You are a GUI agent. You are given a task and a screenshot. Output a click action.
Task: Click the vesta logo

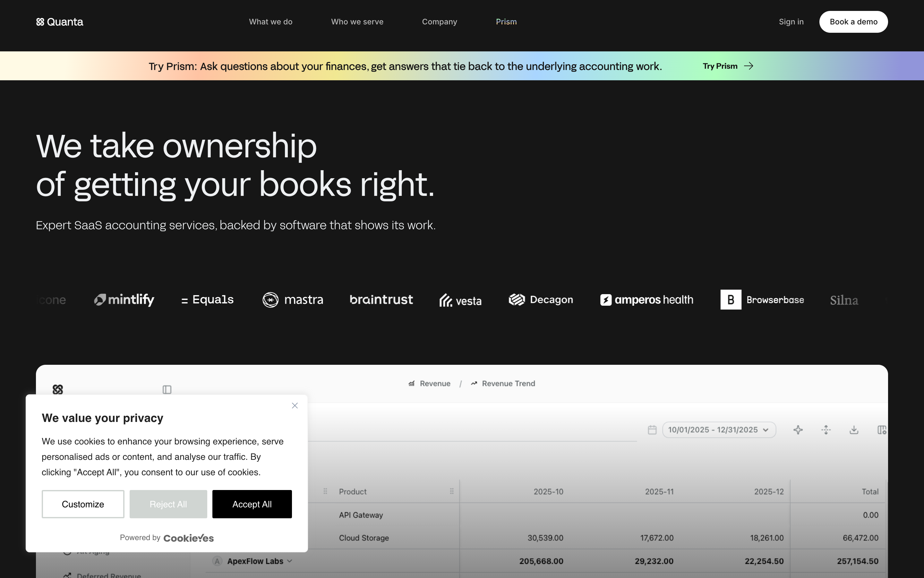(x=460, y=301)
